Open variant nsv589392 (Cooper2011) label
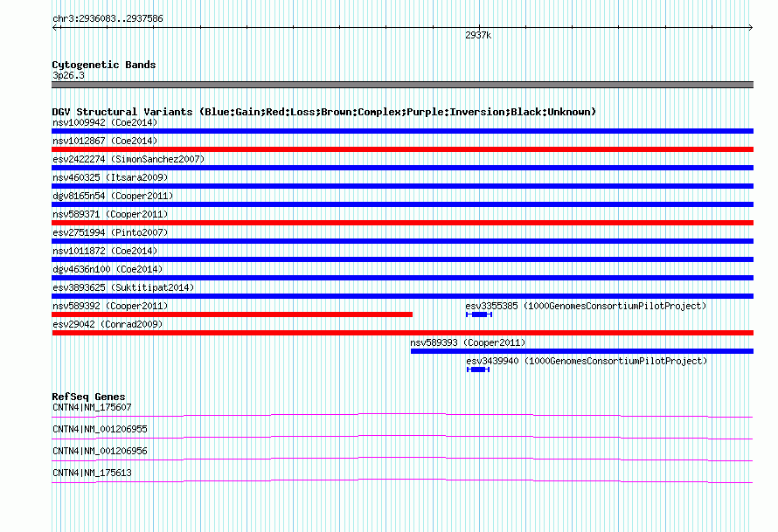Viewport: 778px width, 532px height. point(110,306)
